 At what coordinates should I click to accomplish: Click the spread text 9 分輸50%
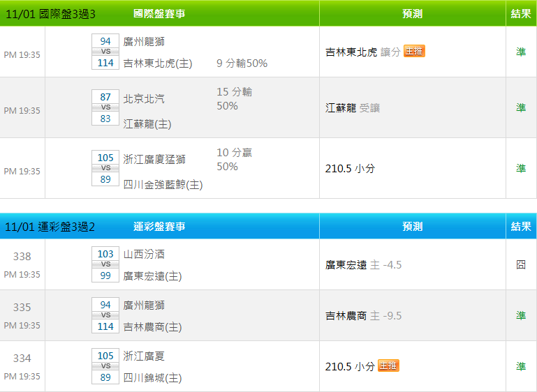242,63
